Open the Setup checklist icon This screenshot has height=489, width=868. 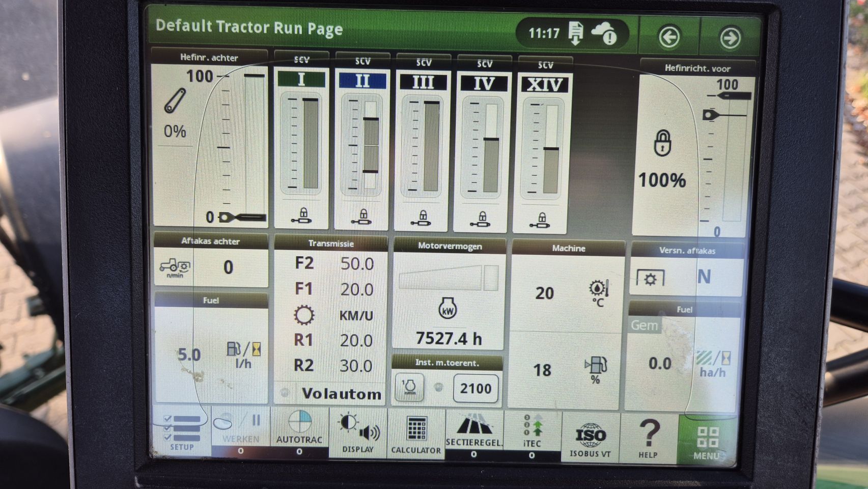[x=182, y=432]
